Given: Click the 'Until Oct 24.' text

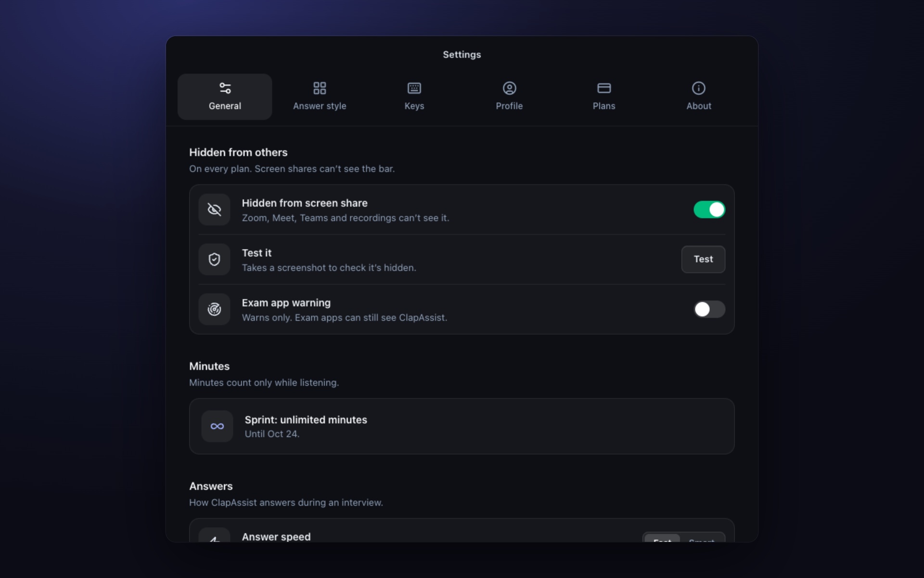Looking at the screenshot, I should tap(272, 434).
